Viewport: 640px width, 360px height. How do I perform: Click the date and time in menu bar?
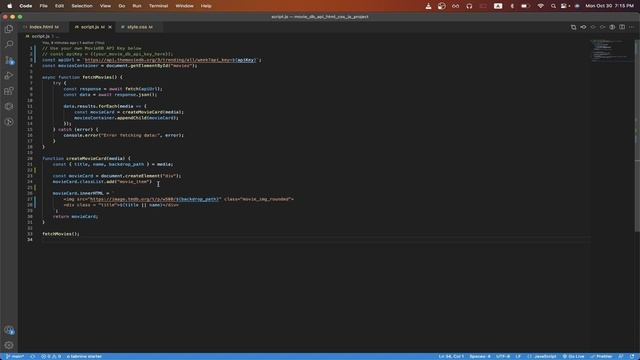[x=610, y=6]
